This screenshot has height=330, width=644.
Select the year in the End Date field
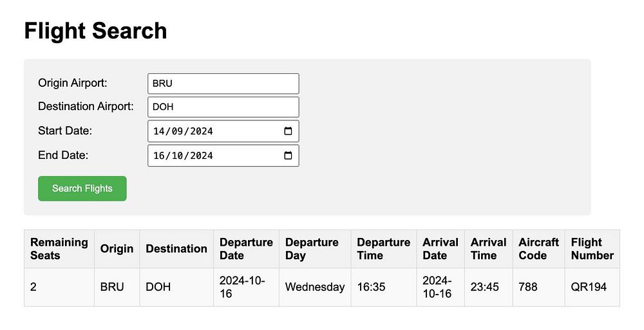coord(200,156)
